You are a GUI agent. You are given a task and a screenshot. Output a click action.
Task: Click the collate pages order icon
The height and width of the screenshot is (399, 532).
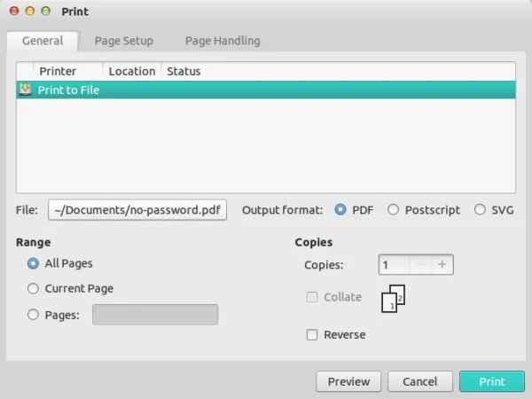(x=393, y=299)
